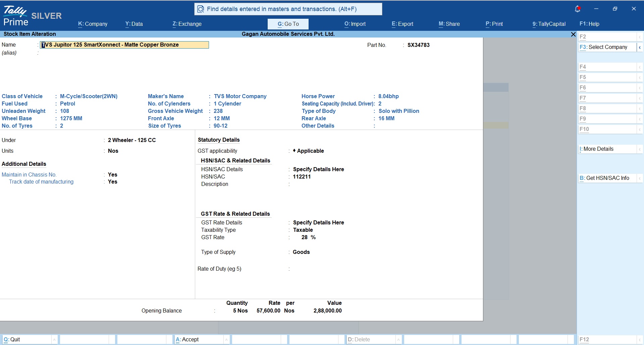Viewport: 644px width, 345px height.
Task: Click the F10 button
Action: pyautogui.click(x=607, y=129)
